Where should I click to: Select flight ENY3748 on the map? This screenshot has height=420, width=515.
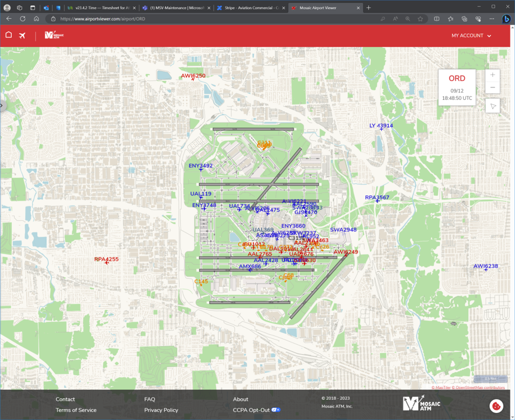click(x=204, y=205)
